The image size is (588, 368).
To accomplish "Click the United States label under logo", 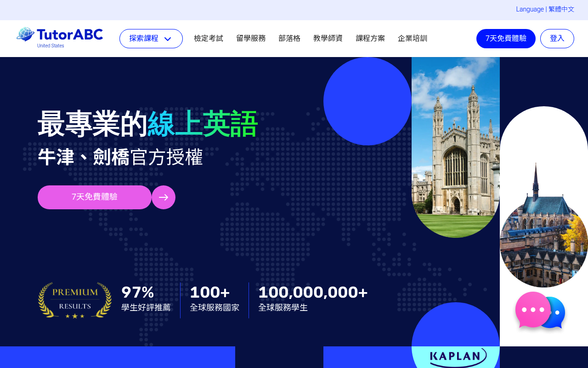I will pyautogui.click(x=51, y=46).
